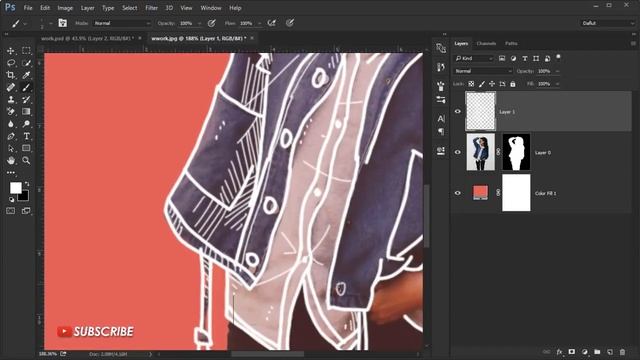Viewport: 640px width, 360px height.
Task: Open the Filter menu
Action: [x=151, y=8]
